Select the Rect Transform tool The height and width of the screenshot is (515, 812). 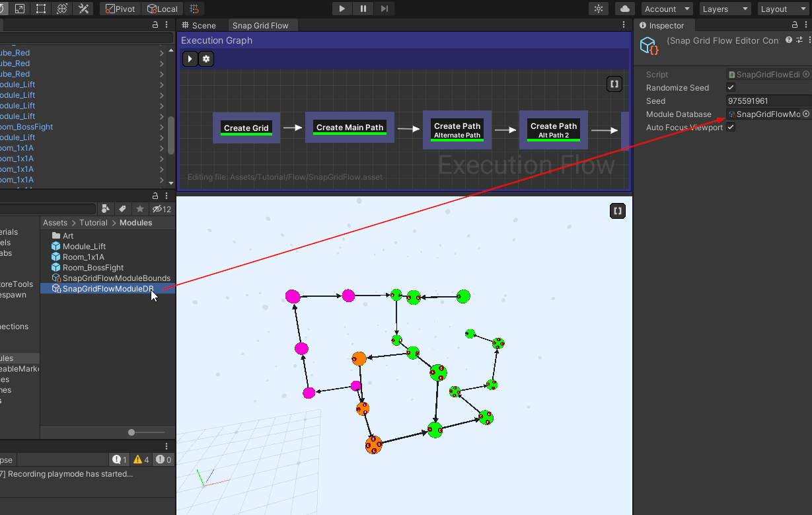tap(41, 9)
